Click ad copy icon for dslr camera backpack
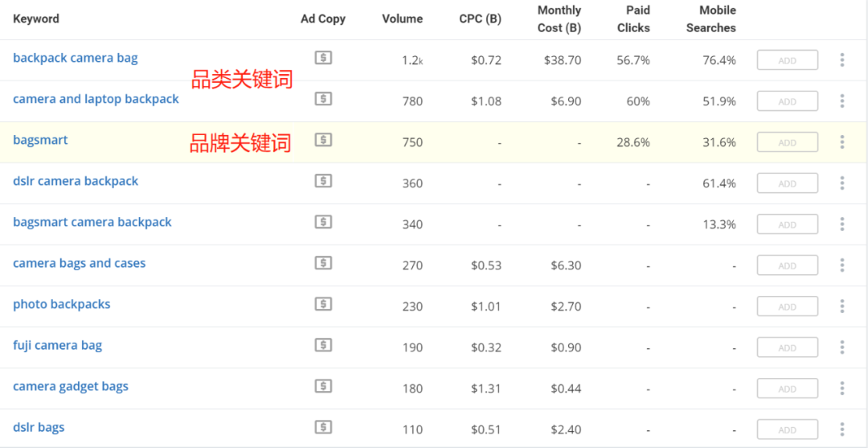The height and width of the screenshot is (448, 868). (323, 181)
